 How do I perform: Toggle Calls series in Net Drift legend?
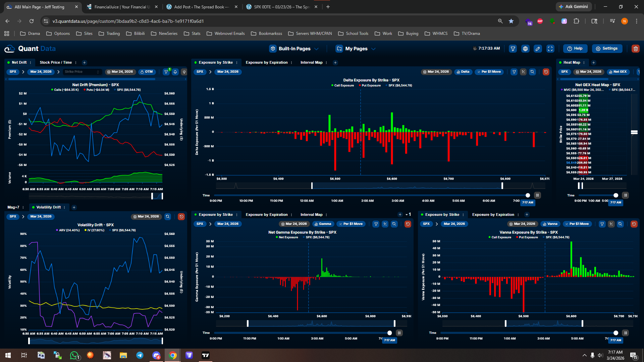(65, 90)
